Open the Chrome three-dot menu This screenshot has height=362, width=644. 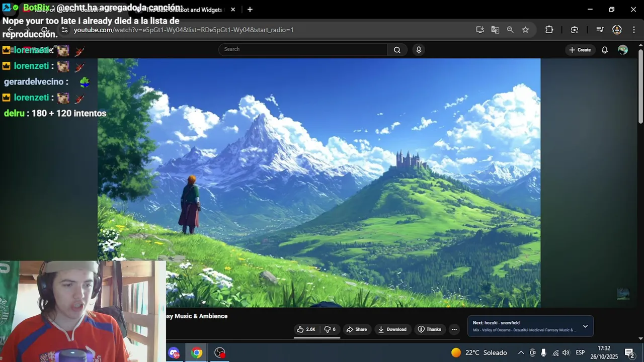(633, 30)
